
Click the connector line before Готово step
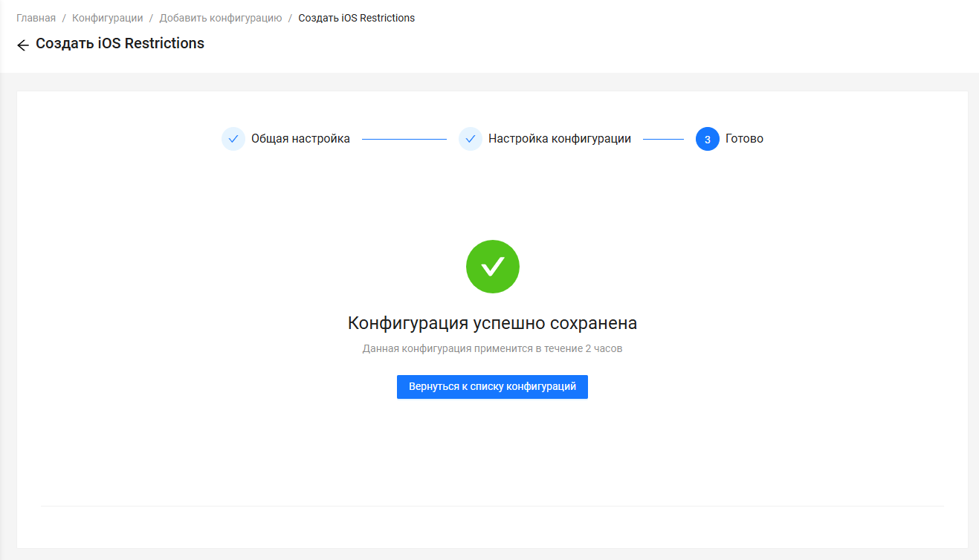pyautogui.click(x=663, y=139)
